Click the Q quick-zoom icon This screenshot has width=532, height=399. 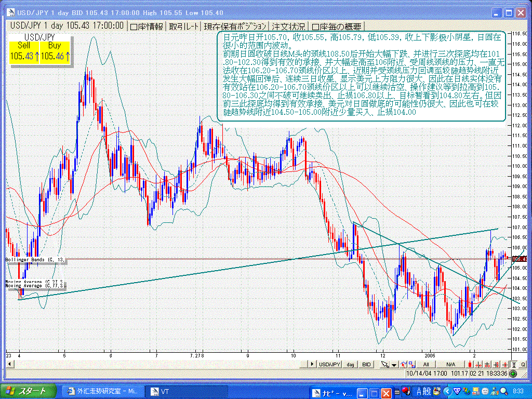(x=523, y=364)
